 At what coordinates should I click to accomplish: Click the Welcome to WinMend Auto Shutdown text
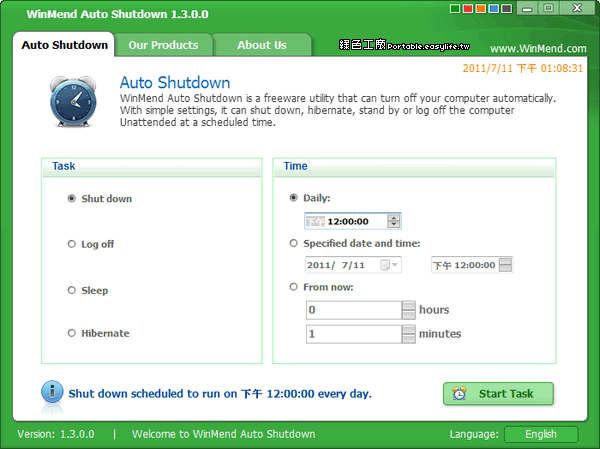(x=223, y=434)
